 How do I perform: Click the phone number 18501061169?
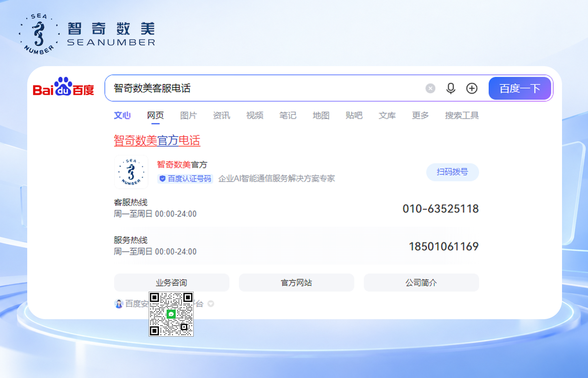pos(444,247)
